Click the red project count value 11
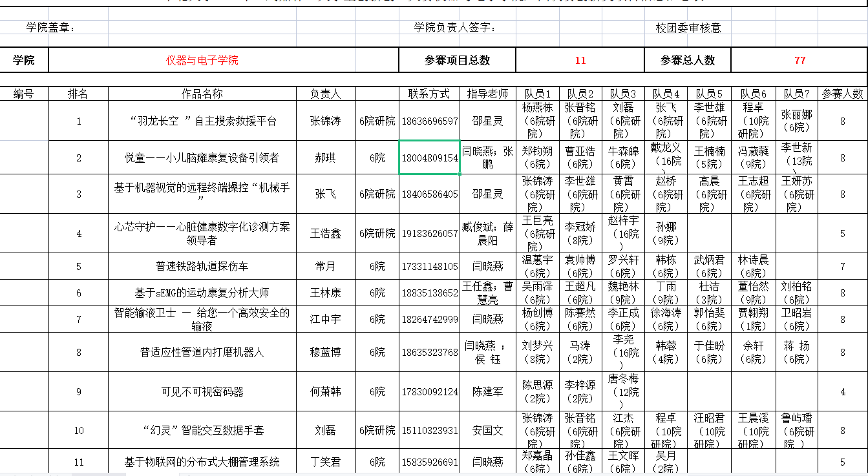Image resolution: width=868 pixels, height=476 pixels. click(x=580, y=60)
